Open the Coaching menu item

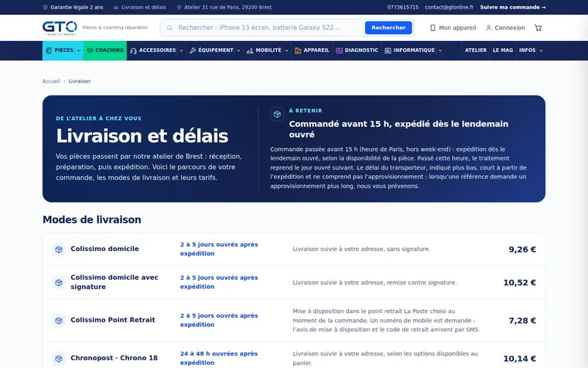point(105,50)
